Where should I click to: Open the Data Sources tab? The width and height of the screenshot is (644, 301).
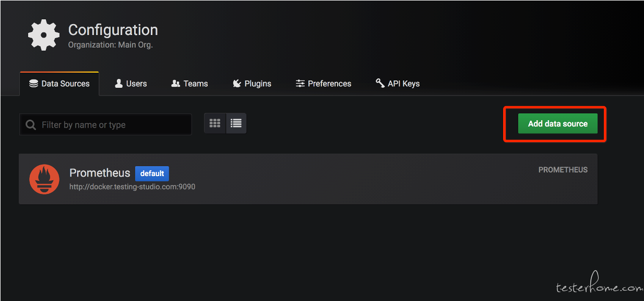point(59,84)
